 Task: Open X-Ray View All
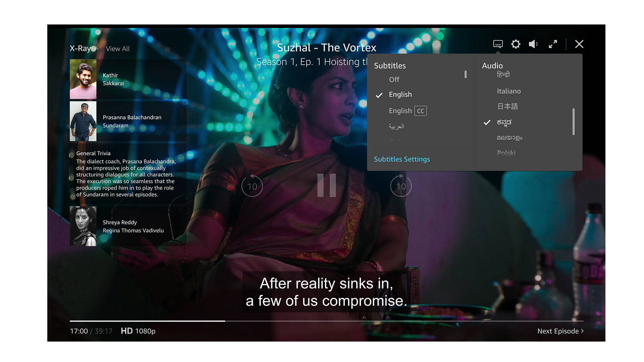pyautogui.click(x=118, y=49)
